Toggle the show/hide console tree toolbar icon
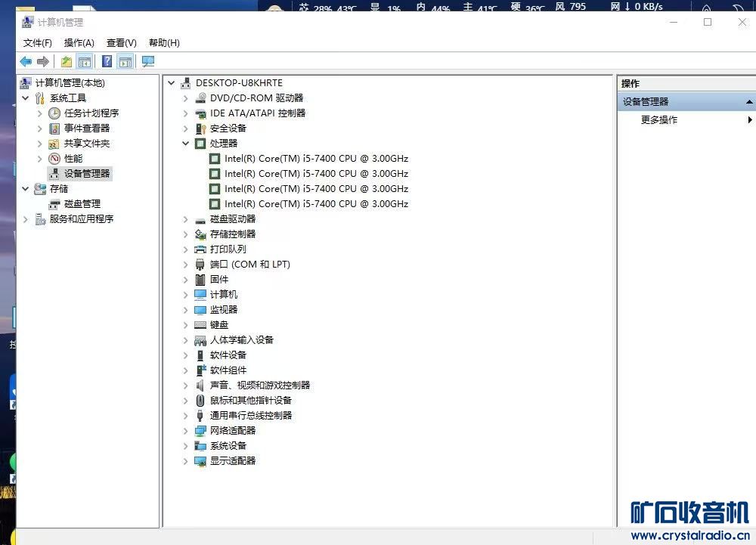Viewport: 756px width, 545px height. 85,62
